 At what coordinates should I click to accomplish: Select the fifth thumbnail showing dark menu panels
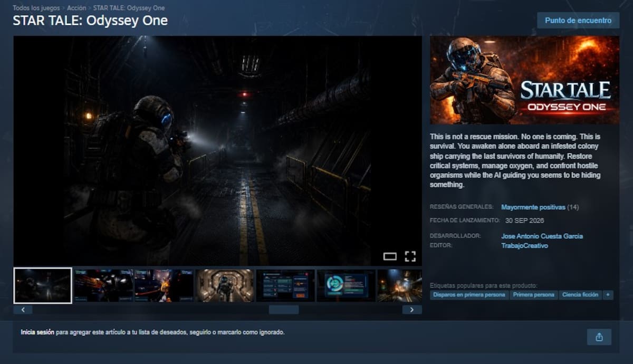pos(285,285)
